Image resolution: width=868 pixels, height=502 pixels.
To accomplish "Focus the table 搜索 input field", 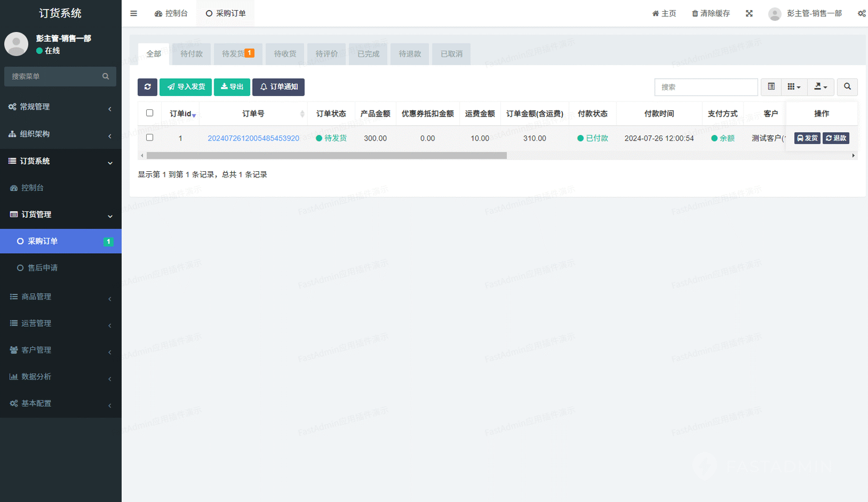I will click(x=706, y=87).
